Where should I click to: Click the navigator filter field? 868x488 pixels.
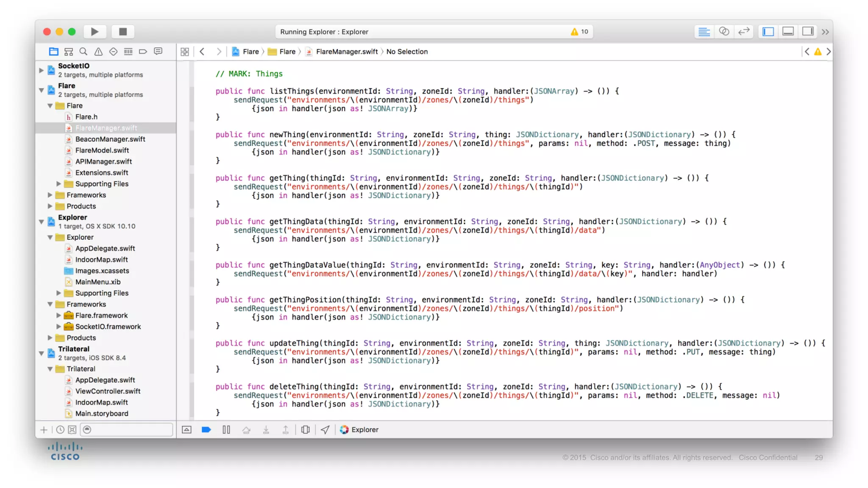coord(127,430)
